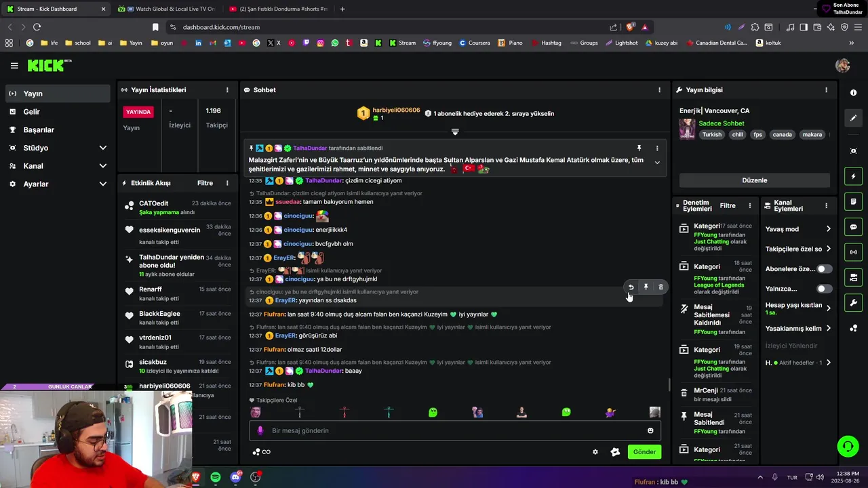Open Spotify from the taskbar
This screenshot has width=868, height=488.
pyautogui.click(x=215, y=477)
